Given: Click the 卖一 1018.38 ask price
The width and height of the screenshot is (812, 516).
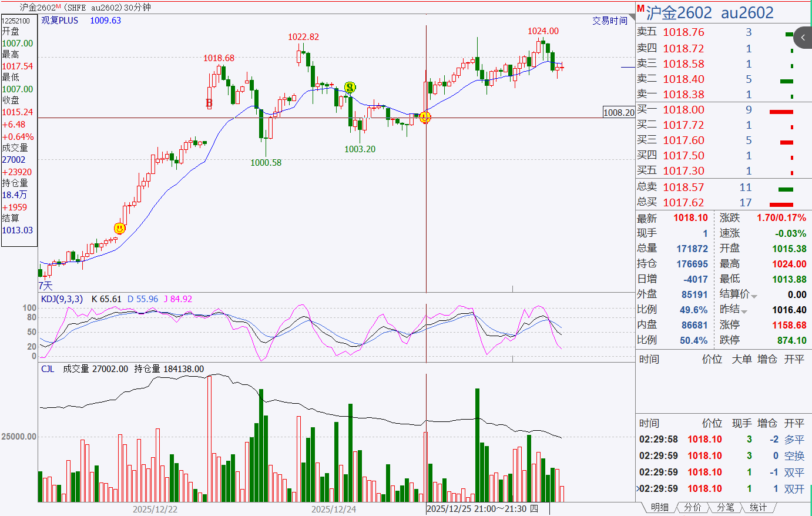Looking at the screenshot, I should coord(683,95).
